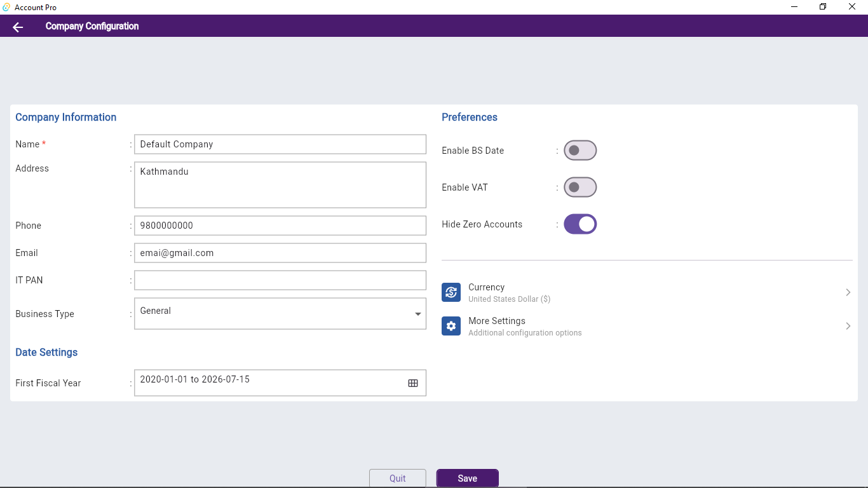Screen dimensions: 868x488
Task: Minimize the Account Pro window
Action: [794, 7]
